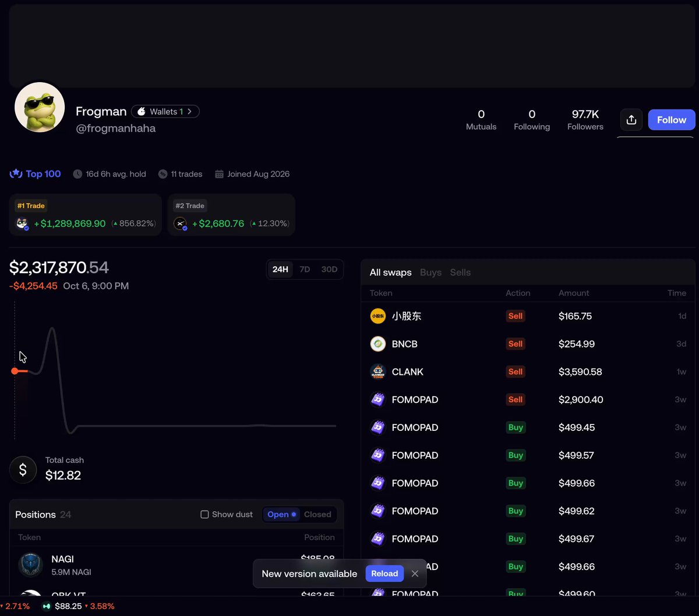Screen dimensions: 699x616
Task: Open the NAGI token icon
Action: pos(30,565)
